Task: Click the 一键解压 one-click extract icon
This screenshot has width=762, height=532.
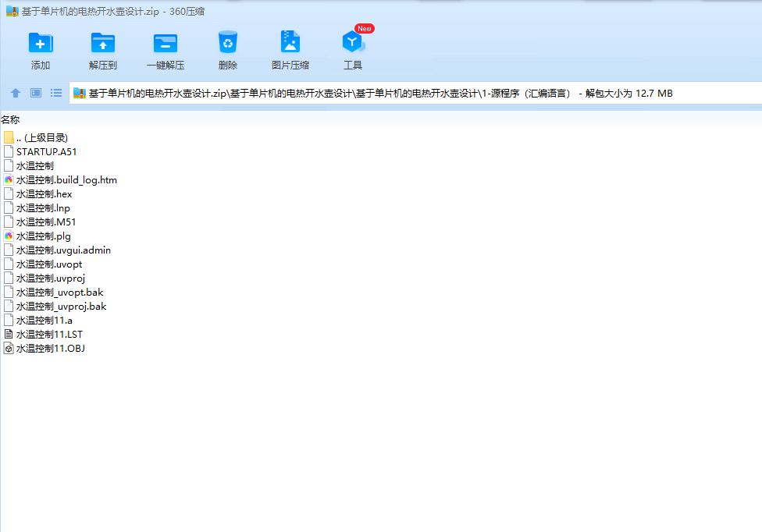Action: point(166,43)
